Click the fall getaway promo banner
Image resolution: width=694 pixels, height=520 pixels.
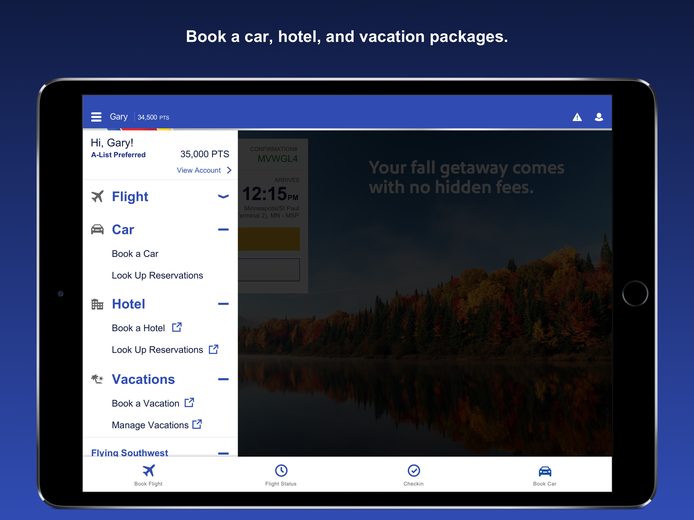(x=467, y=177)
